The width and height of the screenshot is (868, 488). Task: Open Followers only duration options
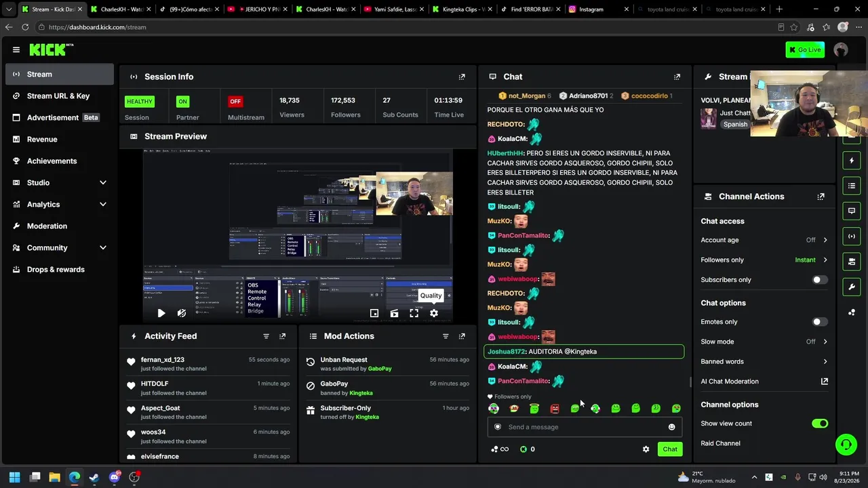point(825,260)
